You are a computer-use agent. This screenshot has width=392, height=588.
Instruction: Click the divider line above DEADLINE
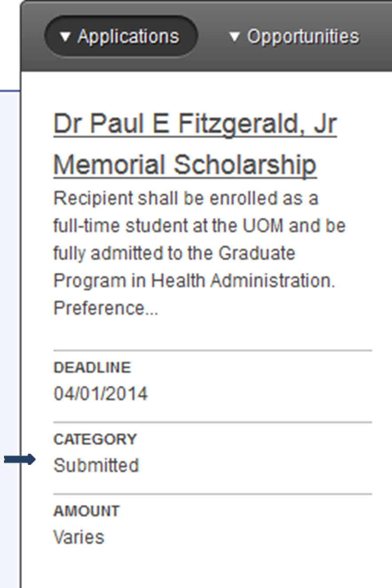pyautogui.click(x=212, y=351)
